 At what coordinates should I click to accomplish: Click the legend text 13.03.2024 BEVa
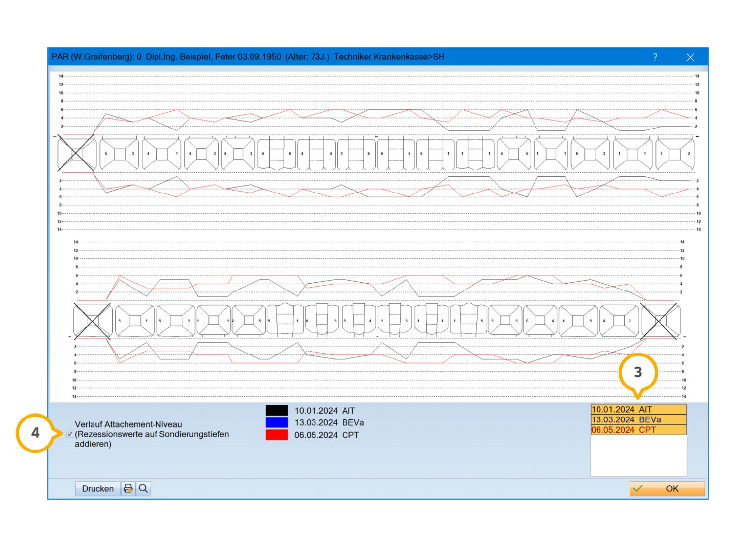tap(329, 423)
